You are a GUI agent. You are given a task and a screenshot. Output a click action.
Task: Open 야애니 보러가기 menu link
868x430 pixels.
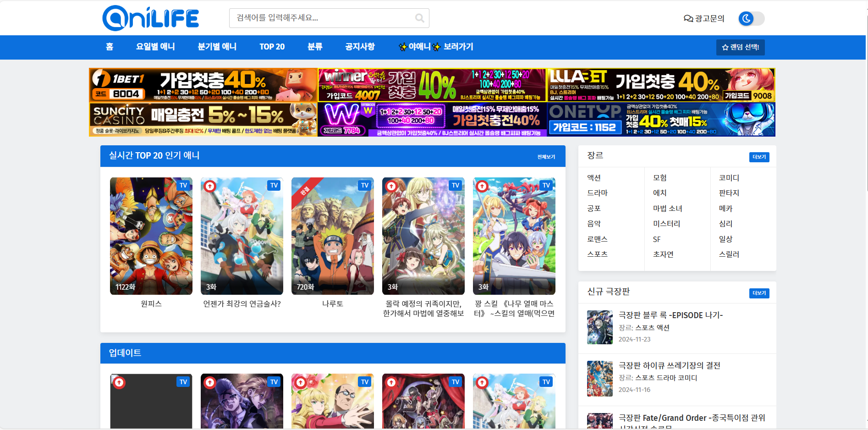click(x=436, y=47)
